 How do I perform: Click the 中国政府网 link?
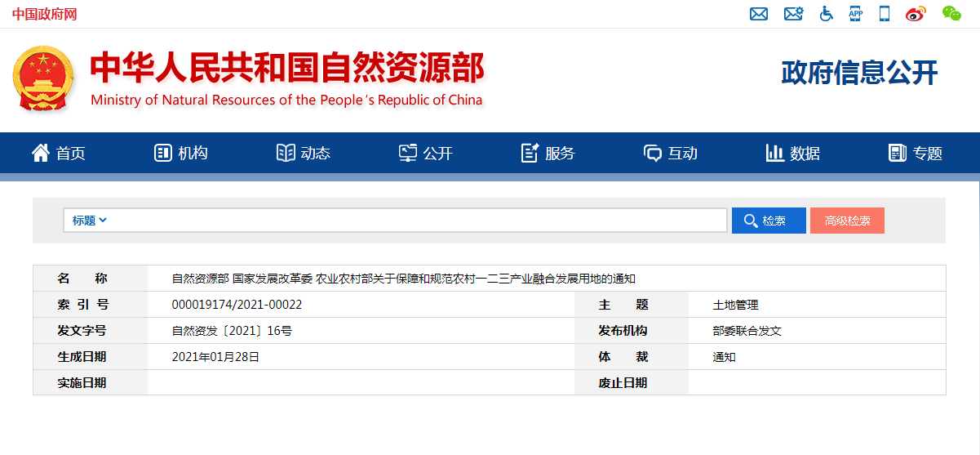coord(44,14)
